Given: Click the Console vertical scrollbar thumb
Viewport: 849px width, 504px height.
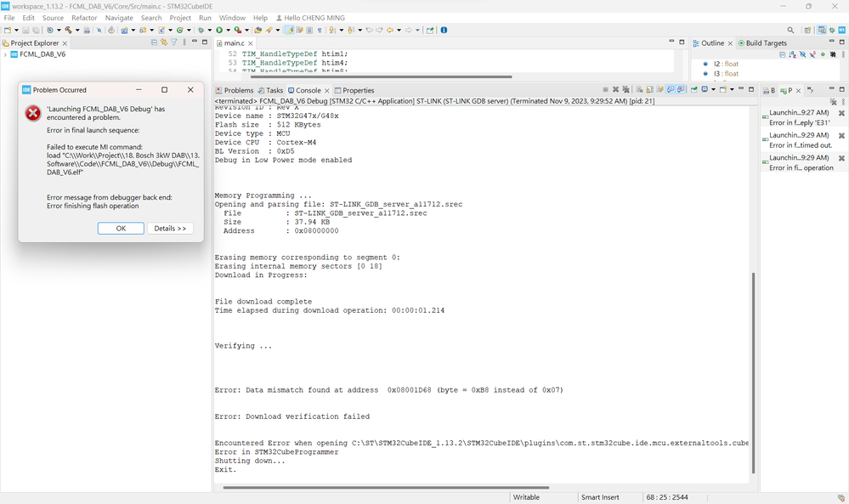Looking at the screenshot, I should click(x=753, y=373).
